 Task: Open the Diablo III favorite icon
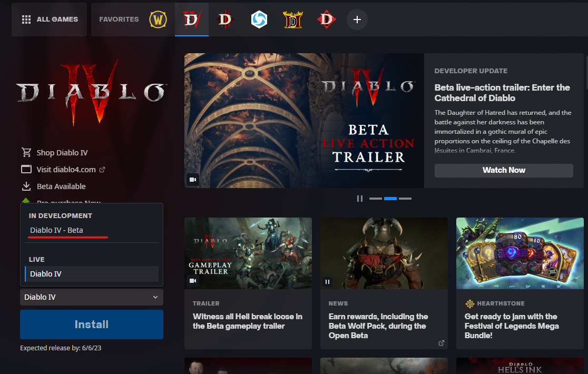[226, 19]
